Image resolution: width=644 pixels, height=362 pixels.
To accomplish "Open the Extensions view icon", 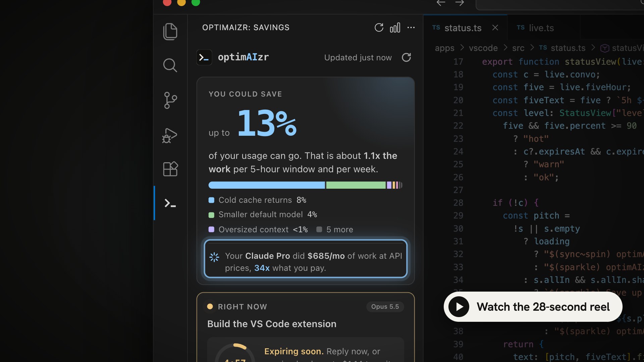I will [x=170, y=169].
